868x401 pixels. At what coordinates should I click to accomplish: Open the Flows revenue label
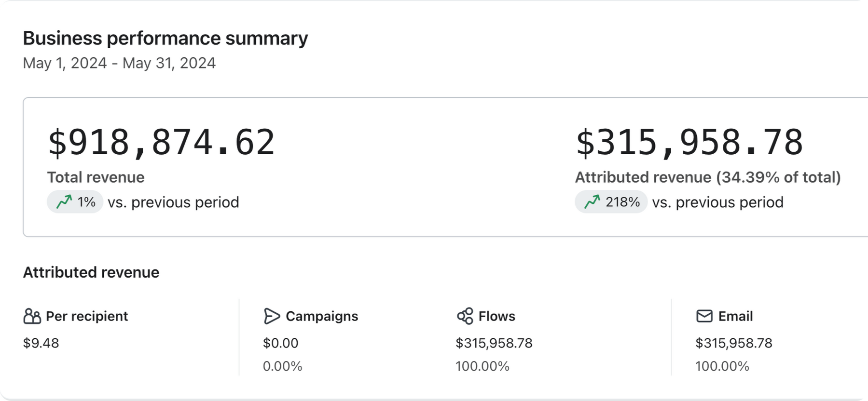click(x=496, y=316)
